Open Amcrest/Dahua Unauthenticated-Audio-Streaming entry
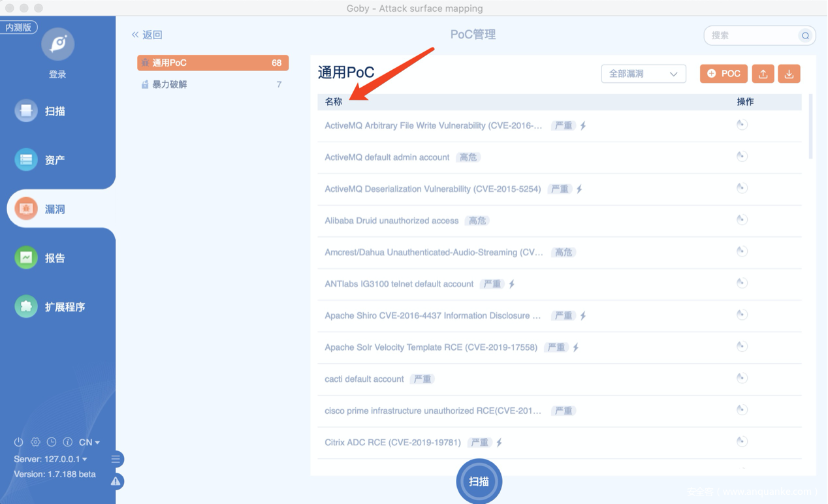828x504 pixels. [x=434, y=252]
